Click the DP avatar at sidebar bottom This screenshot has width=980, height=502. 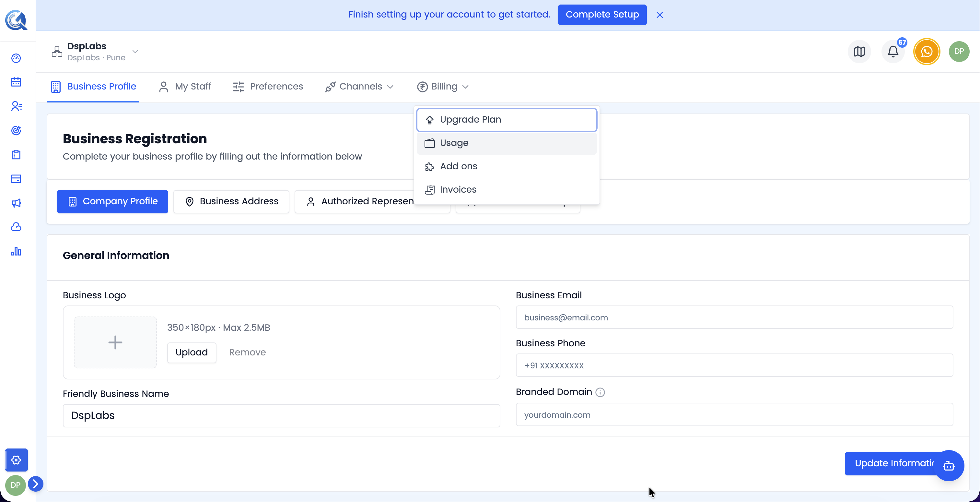tap(16, 485)
